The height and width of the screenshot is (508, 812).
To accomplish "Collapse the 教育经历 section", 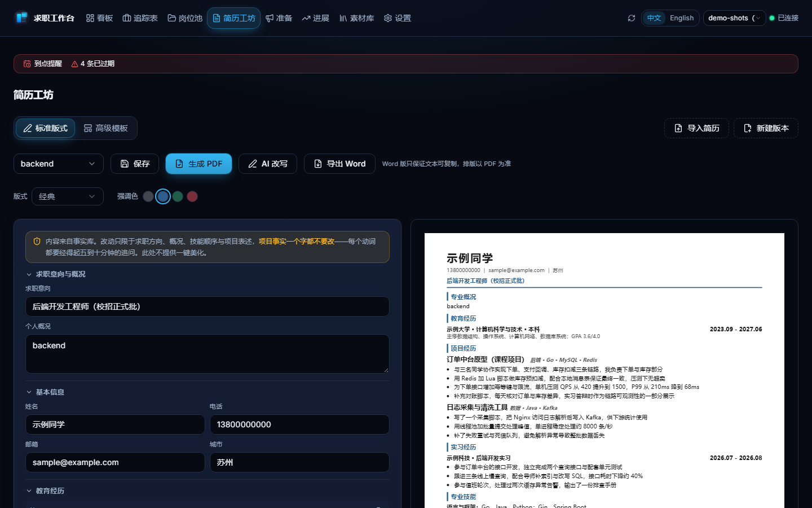I will [x=45, y=491].
